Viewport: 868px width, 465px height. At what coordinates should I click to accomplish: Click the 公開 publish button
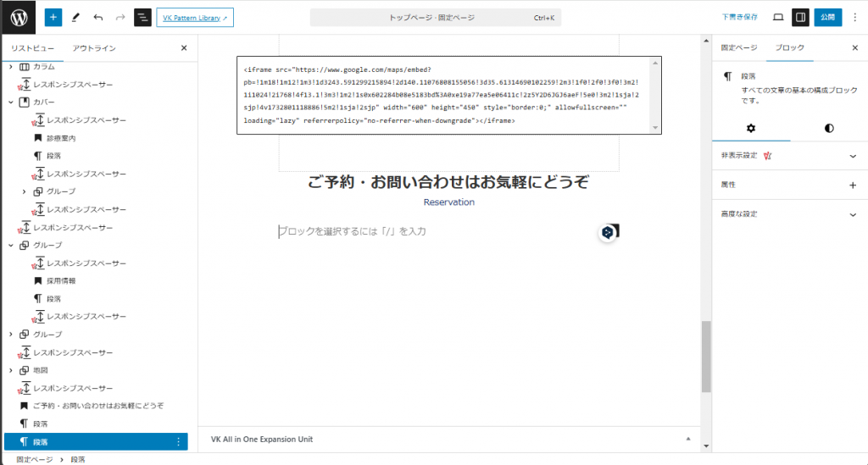pyautogui.click(x=828, y=17)
